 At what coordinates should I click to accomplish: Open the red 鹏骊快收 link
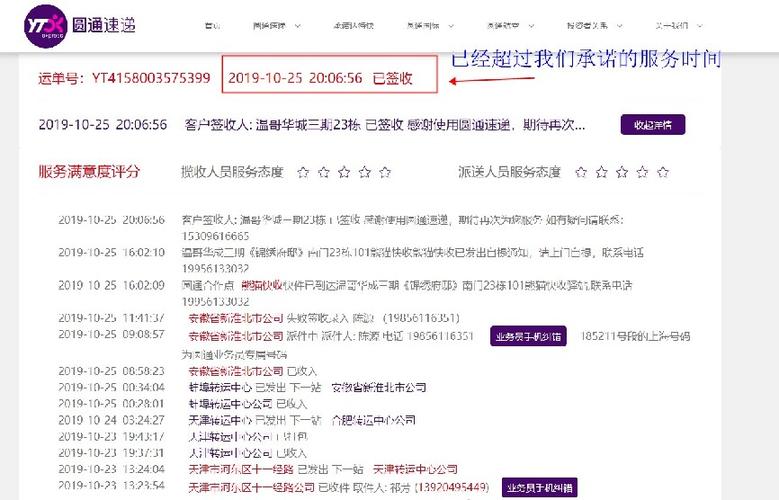click(x=261, y=285)
